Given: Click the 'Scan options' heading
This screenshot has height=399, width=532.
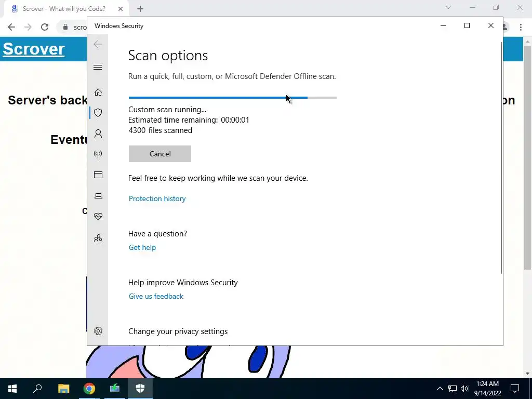Looking at the screenshot, I should pos(168,56).
